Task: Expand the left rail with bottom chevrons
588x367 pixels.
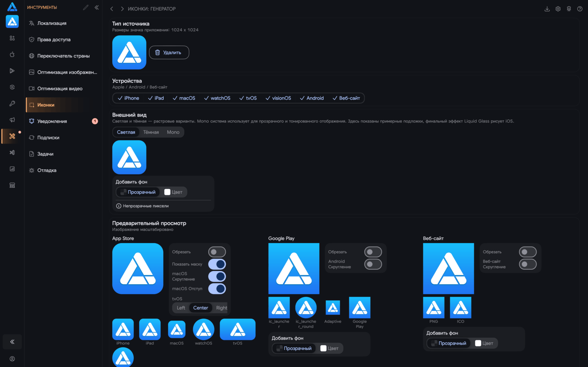Action: 12,342
